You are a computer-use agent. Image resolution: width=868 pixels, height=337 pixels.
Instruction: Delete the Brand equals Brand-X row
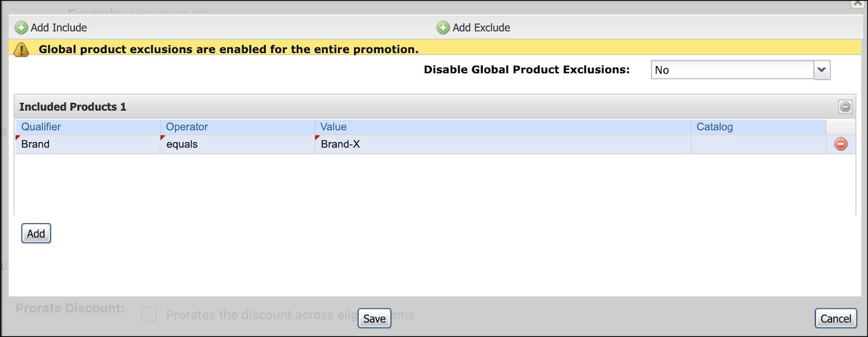click(839, 144)
